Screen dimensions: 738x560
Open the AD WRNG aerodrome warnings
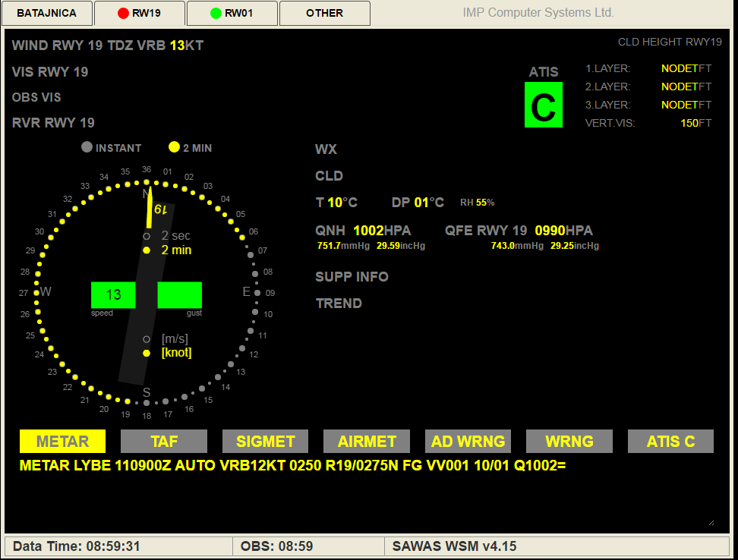[468, 442]
